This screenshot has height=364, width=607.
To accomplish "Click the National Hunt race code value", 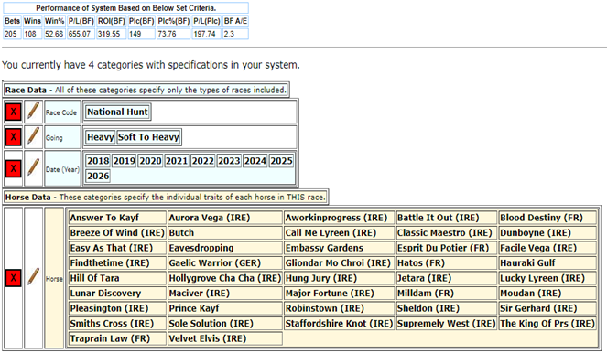I will click(x=117, y=112).
